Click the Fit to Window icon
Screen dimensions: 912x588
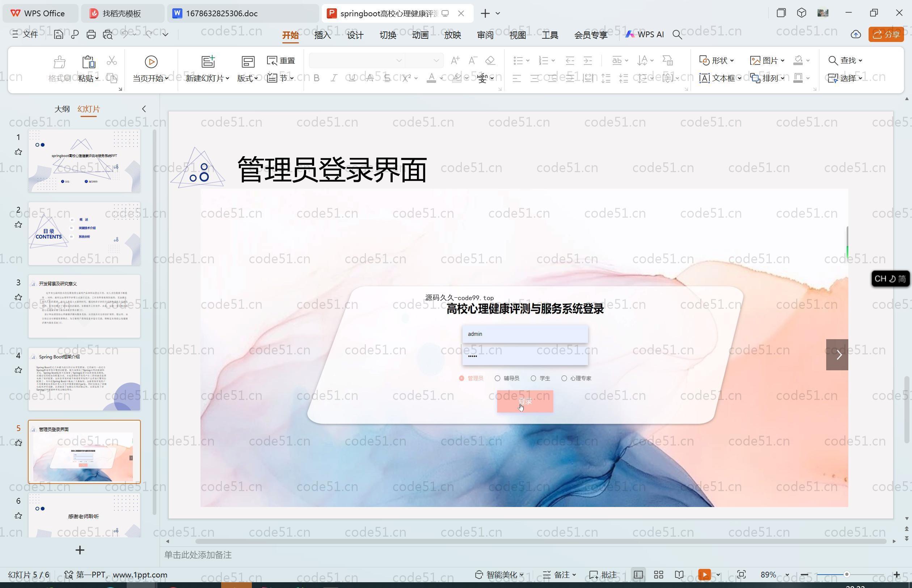pos(742,575)
